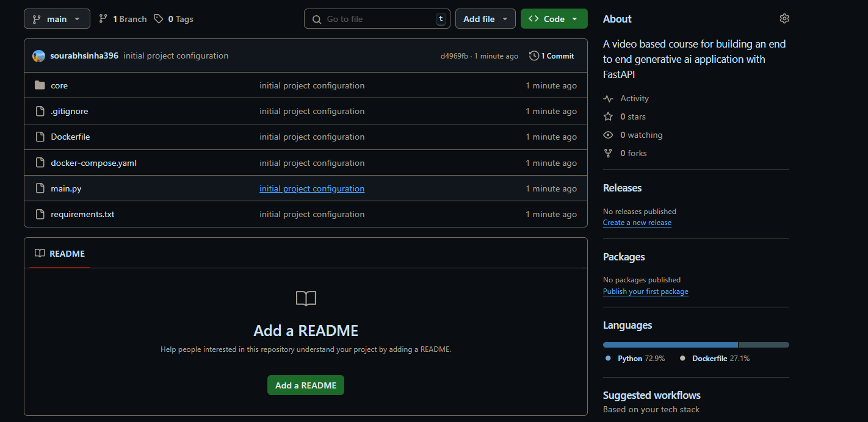Screen dimensions: 868x422
Task: Click the code brackets icon on Code button
Action: click(533, 19)
